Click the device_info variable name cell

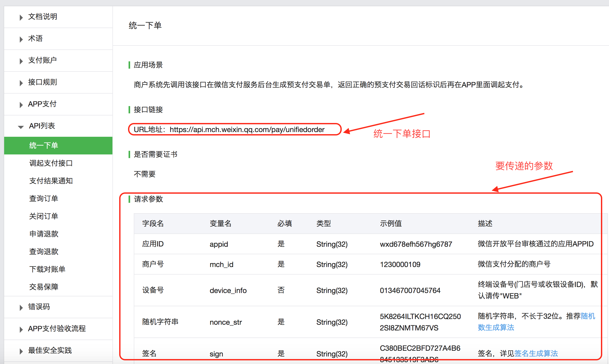click(228, 290)
